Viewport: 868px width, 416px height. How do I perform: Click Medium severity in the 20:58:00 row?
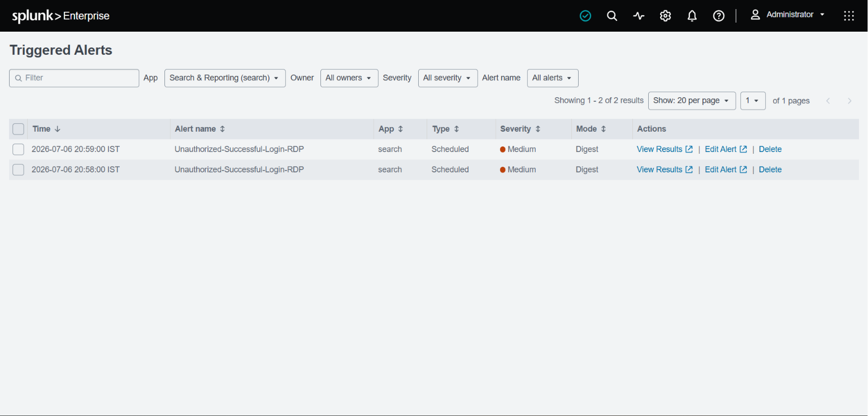pos(518,170)
